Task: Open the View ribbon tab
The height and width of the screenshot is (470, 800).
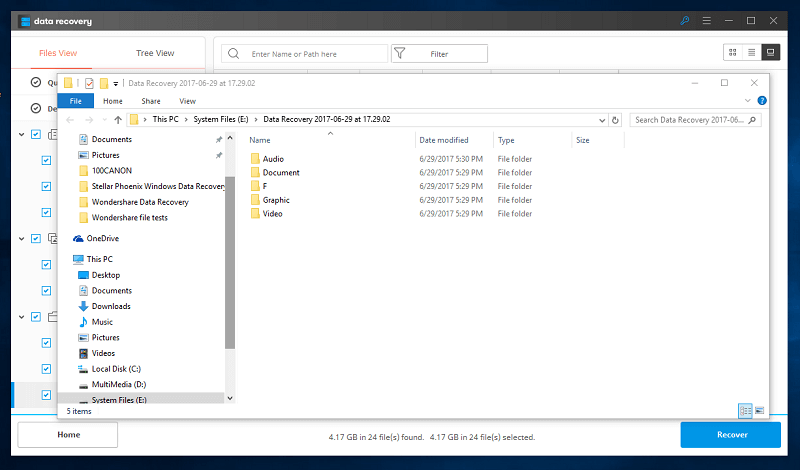Action: click(187, 101)
